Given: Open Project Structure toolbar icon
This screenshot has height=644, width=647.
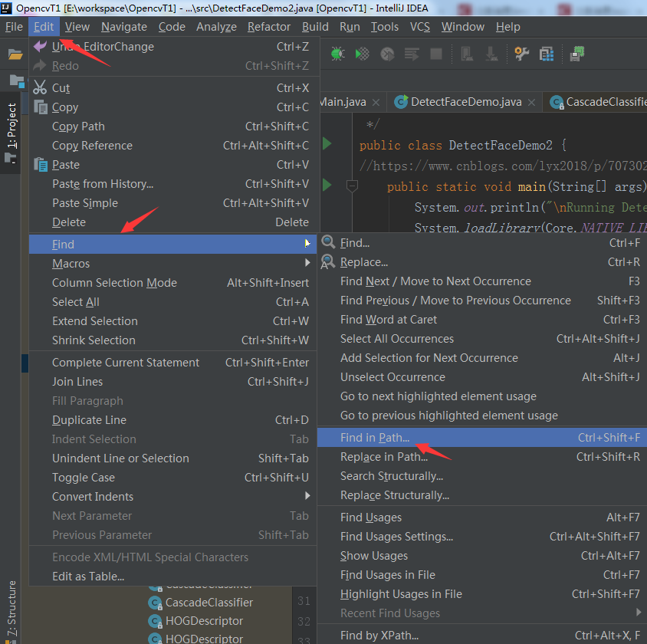Looking at the screenshot, I should pos(547,54).
